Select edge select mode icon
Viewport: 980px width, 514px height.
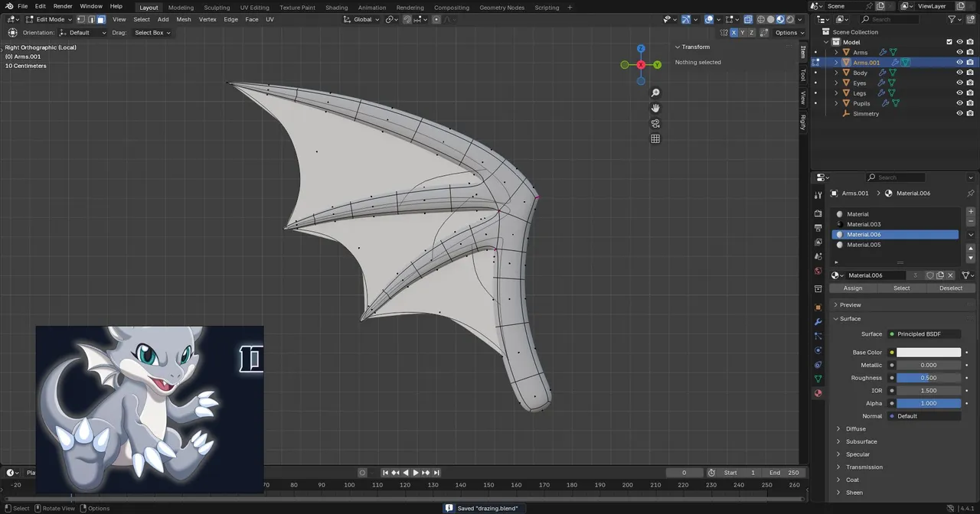tap(91, 19)
